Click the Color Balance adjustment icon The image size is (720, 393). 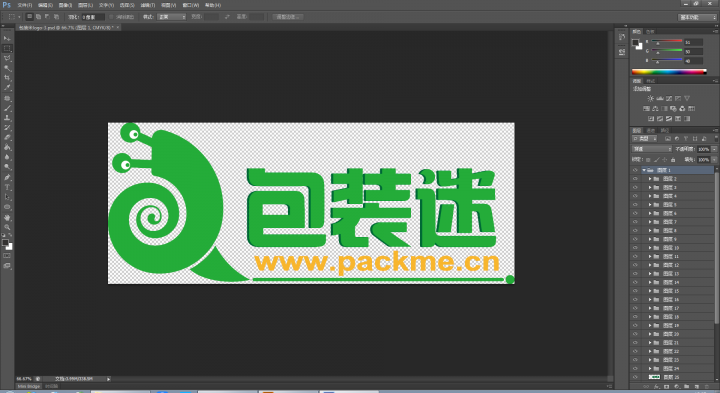[x=655, y=109]
